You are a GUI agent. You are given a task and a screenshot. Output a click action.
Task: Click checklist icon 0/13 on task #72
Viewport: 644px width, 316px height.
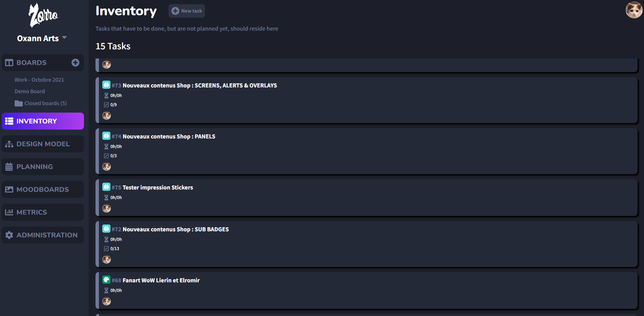tap(106, 249)
